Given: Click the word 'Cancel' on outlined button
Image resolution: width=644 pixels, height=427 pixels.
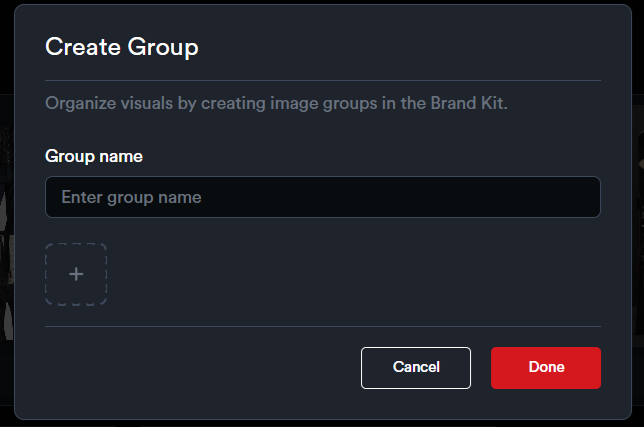Looking at the screenshot, I should pyautogui.click(x=416, y=367).
